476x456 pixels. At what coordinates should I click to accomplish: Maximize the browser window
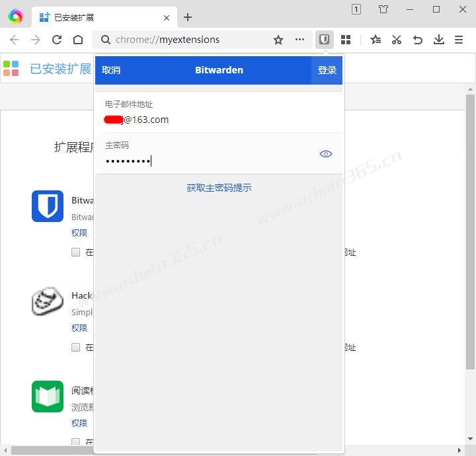point(436,9)
